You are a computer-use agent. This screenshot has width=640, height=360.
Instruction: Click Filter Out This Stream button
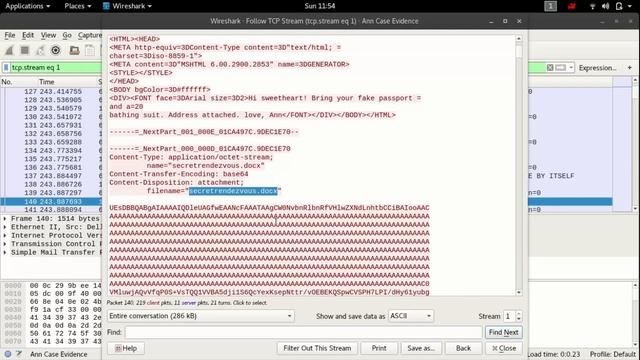click(317, 348)
